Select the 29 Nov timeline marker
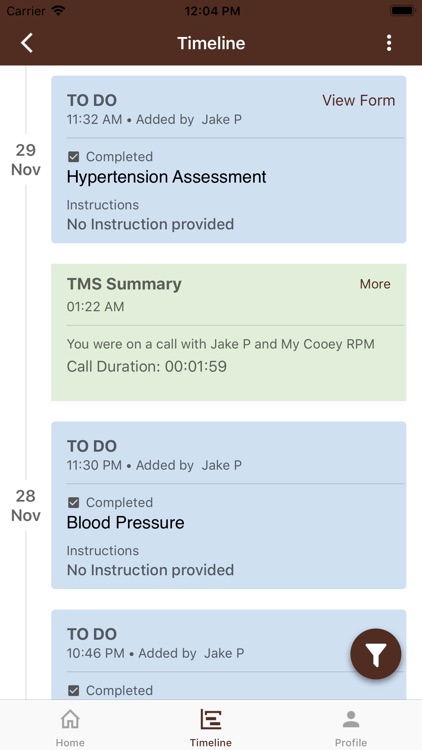 (x=26, y=160)
